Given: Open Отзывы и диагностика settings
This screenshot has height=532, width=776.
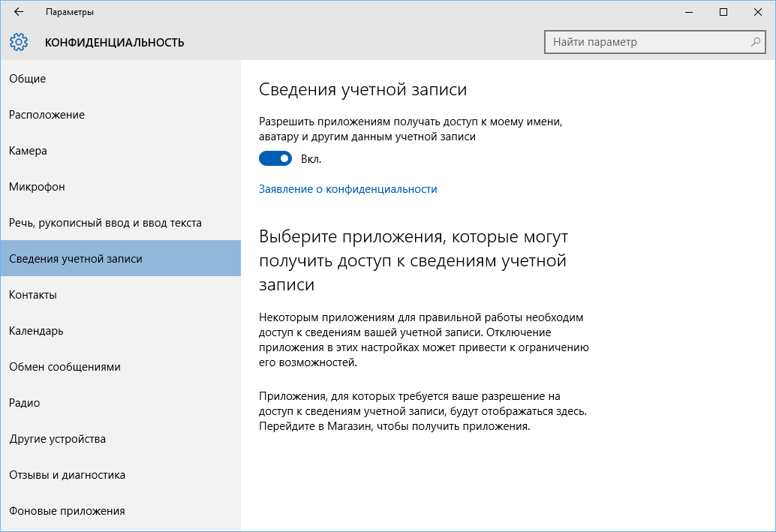Looking at the screenshot, I should 67,474.
